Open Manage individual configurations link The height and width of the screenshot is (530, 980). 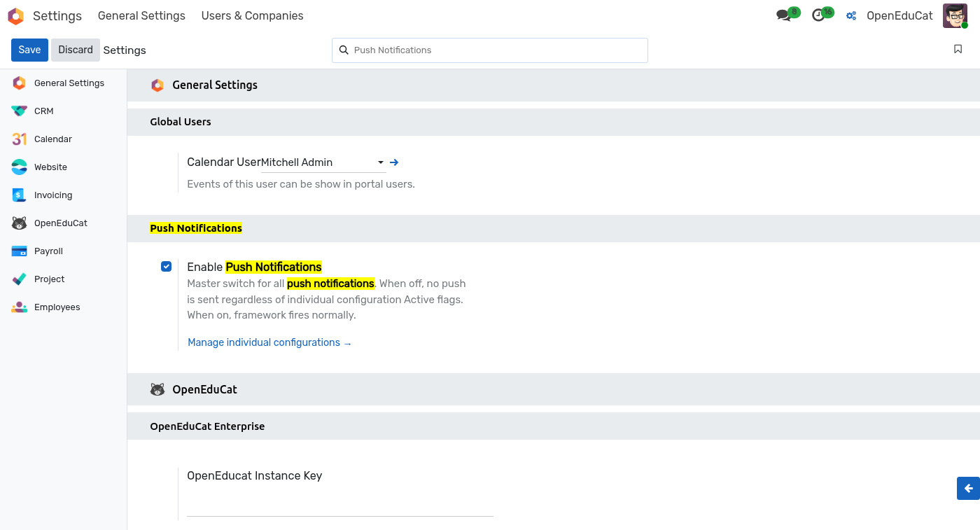tap(269, 342)
